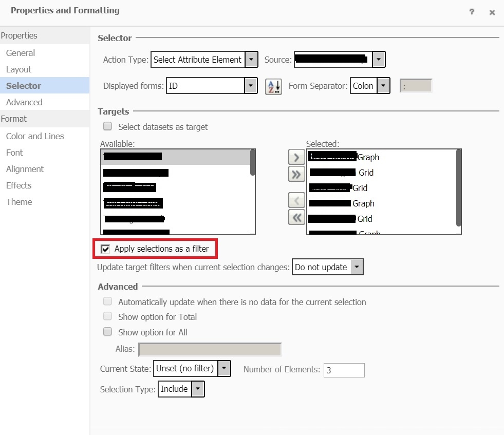
Task: Enable Show option for All
Action: [x=107, y=332]
